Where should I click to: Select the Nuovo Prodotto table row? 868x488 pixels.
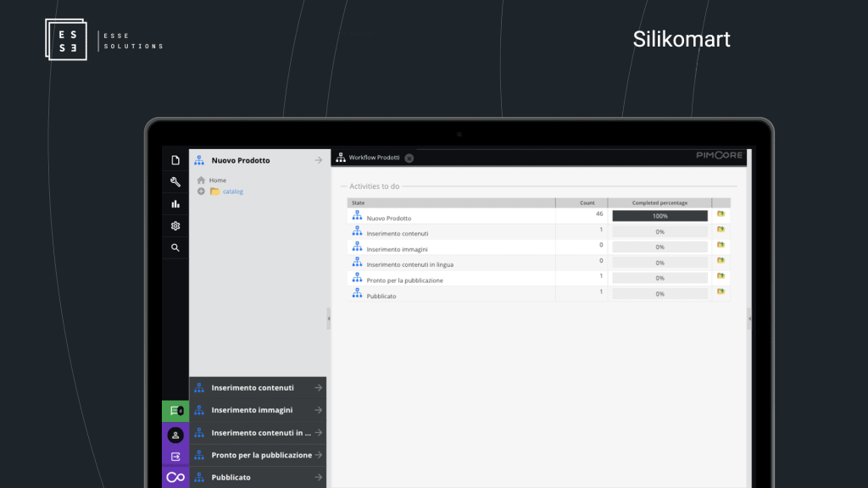point(538,216)
